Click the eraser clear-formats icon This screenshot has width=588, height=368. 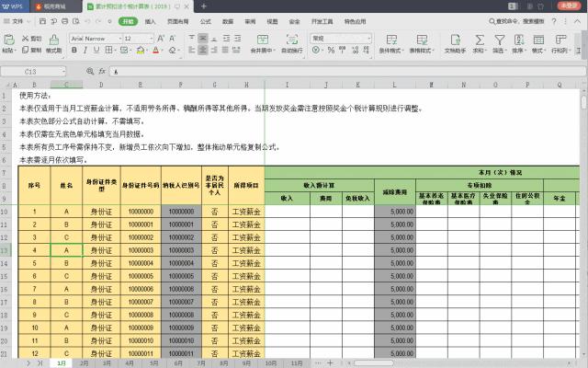(172, 50)
